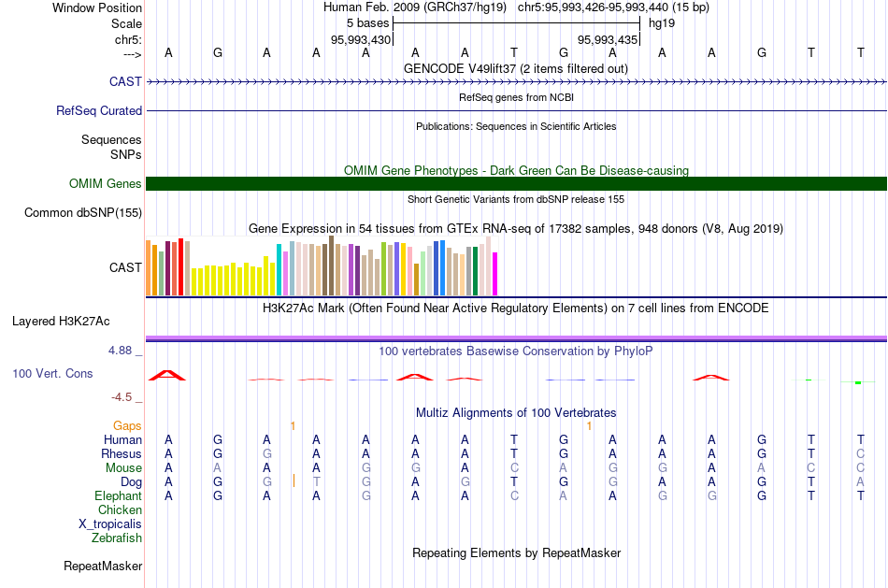The image size is (888, 588).
Task: Click the orange insertion bar in Dog row
Action: pyautogui.click(x=294, y=480)
